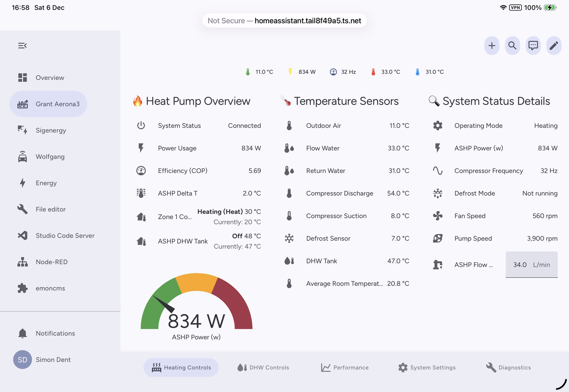This screenshot has height=392, width=569.
Task: Collapse the sidebar with the menu icon
Action: tap(23, 45)
